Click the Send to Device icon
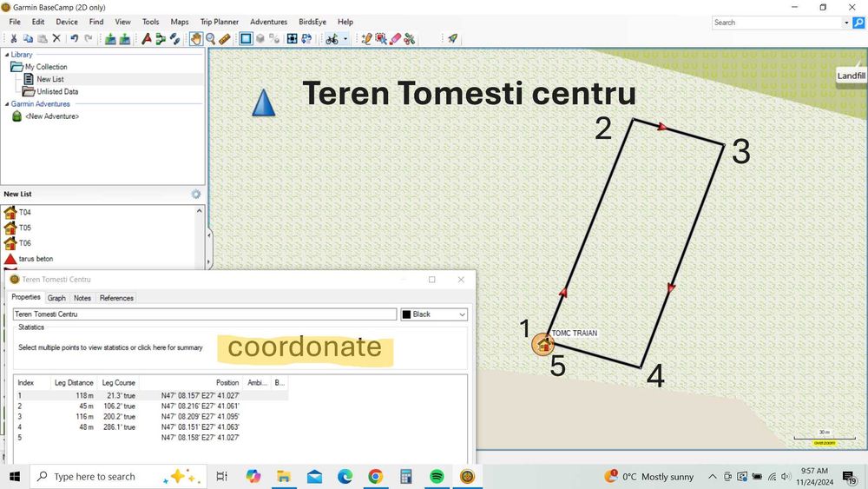 click(110, 39)
